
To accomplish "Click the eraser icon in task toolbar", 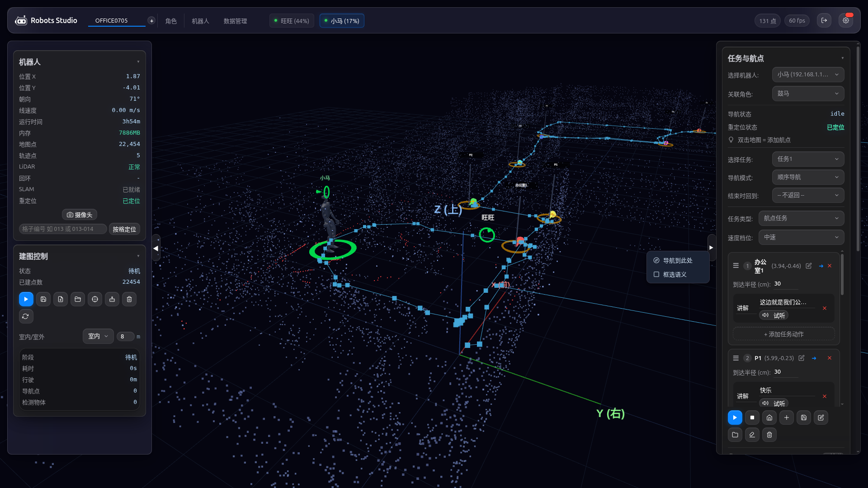I will pyautogui.click(x=752, y=435).
